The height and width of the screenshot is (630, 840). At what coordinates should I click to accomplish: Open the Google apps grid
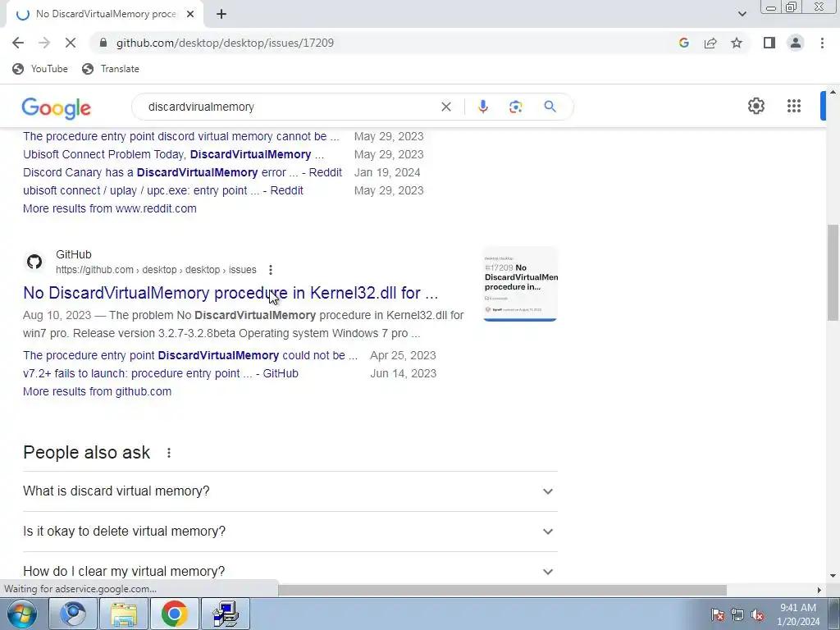794,106
